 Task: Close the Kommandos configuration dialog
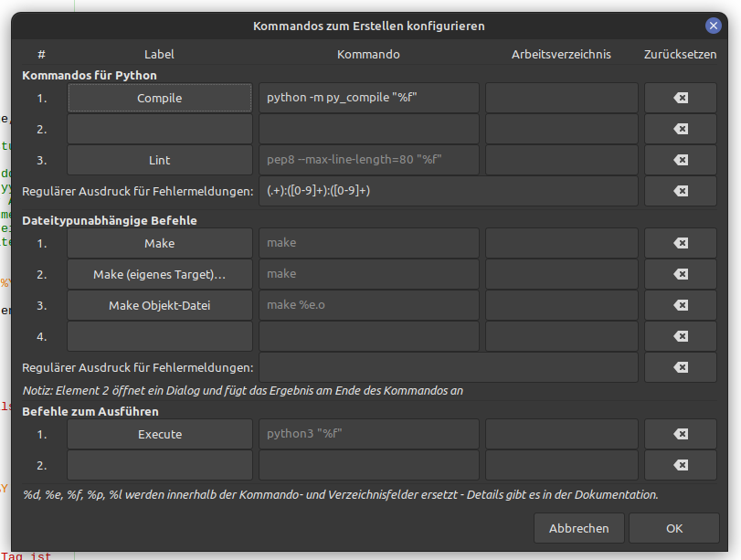(x=714, y=26)
